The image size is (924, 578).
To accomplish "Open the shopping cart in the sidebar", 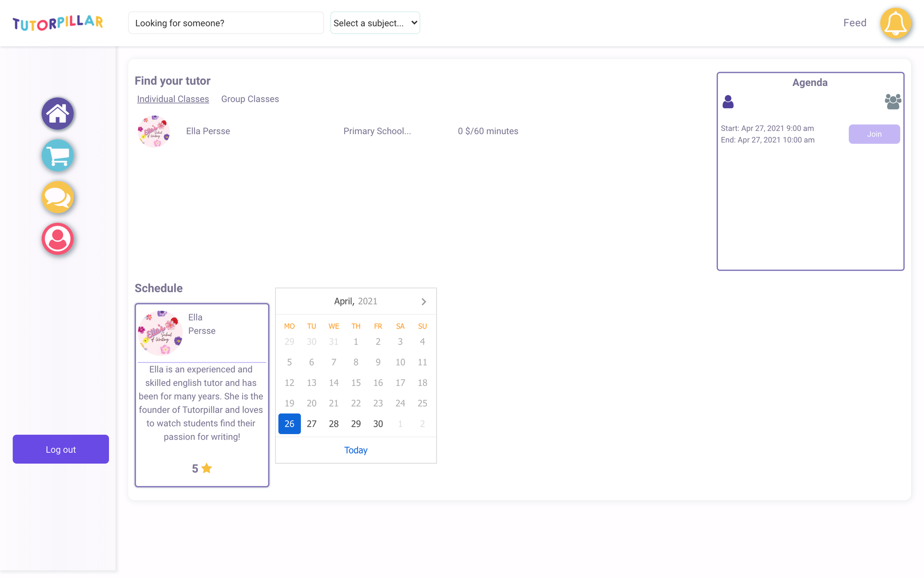I will (58, 155).
